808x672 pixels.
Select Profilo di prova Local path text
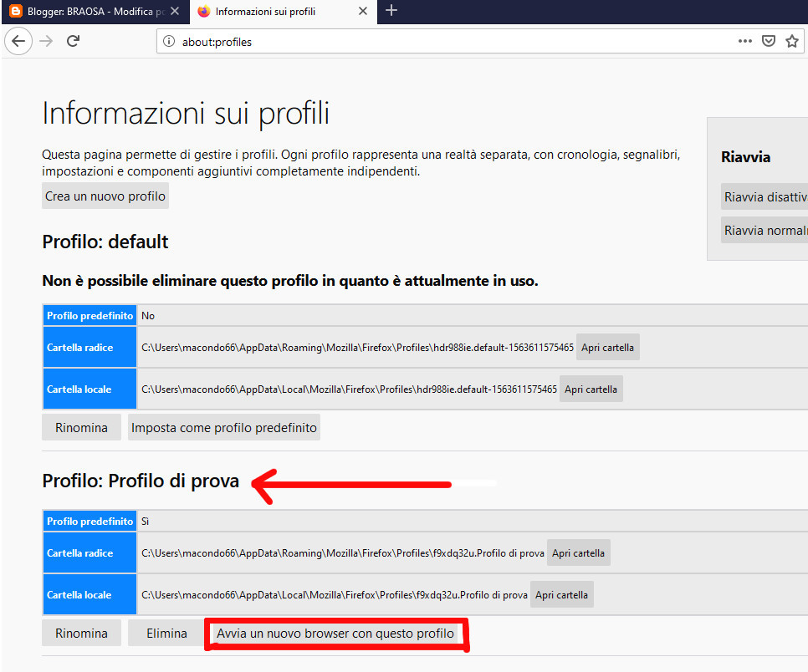coord(335,595)
